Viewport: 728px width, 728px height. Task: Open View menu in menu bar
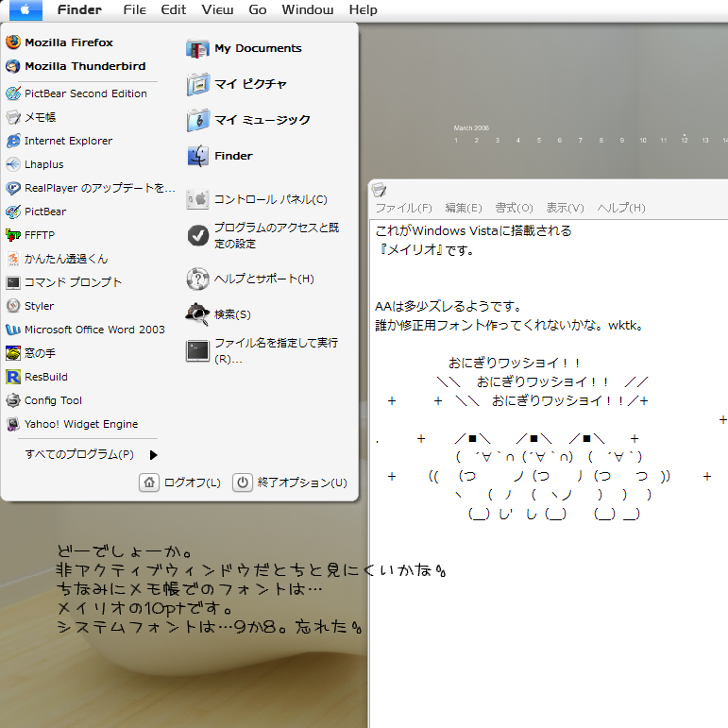[217, 9]
